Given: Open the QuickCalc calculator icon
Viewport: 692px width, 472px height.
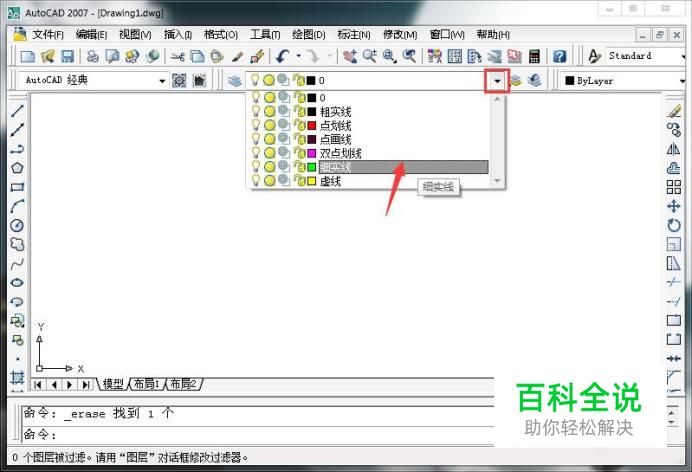Looking at the screenshot, I should point(534,56).
